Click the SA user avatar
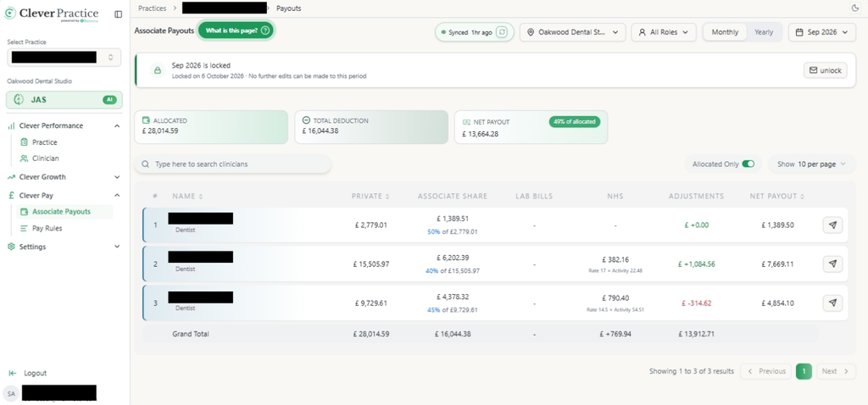 point(11,393)
